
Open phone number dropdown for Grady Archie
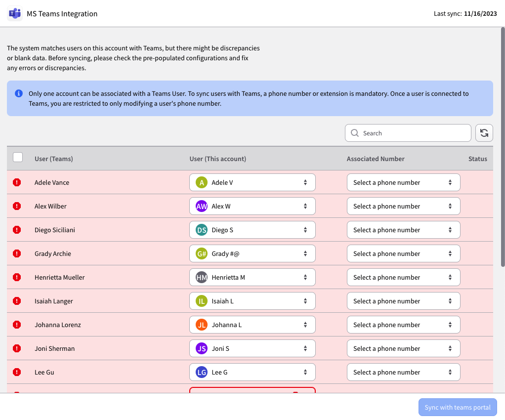[404, 254]
